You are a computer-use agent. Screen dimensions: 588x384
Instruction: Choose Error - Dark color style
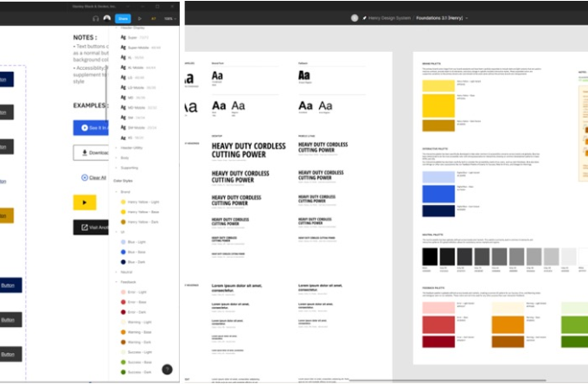(137, 311)
